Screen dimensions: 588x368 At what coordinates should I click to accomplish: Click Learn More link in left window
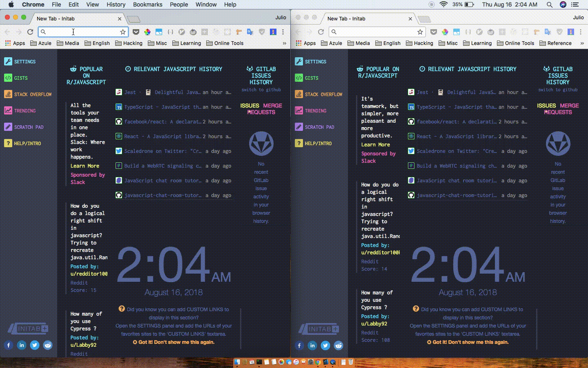pyautogui.click(x=85, y=166)
